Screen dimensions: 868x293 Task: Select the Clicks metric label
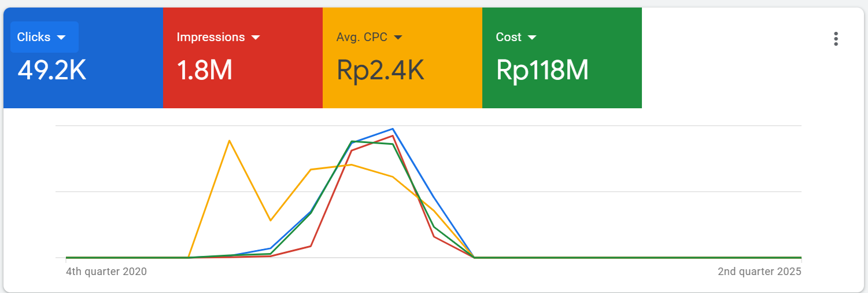pos(34,37)
